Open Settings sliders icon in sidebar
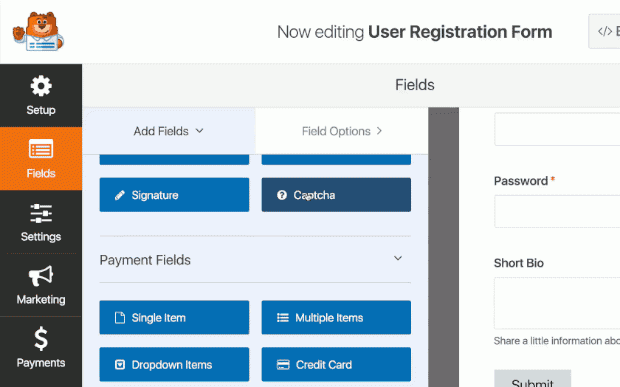 tap(41, 213)
